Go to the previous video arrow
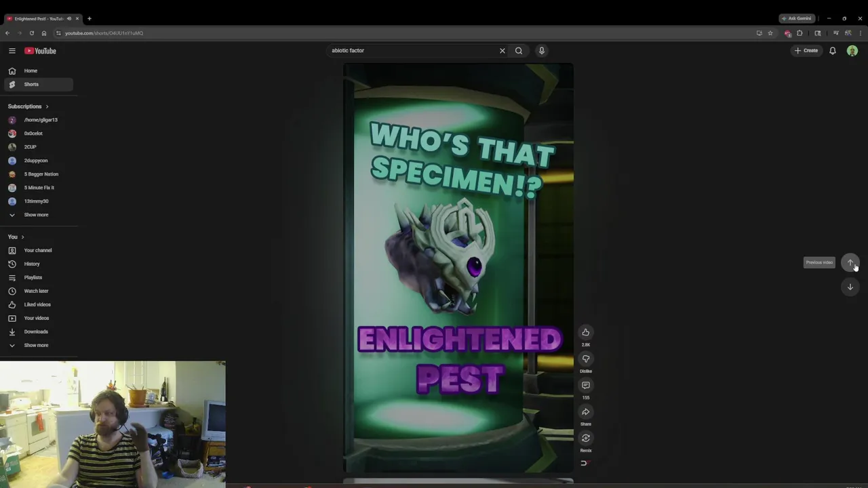This screenshot has width=868, height=488. (850, 262)
